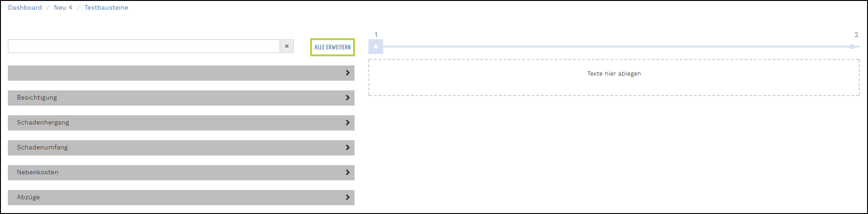Click the chevron icon on the Besichtigung row
Screen dimensions: 868x214
[348, 98]
